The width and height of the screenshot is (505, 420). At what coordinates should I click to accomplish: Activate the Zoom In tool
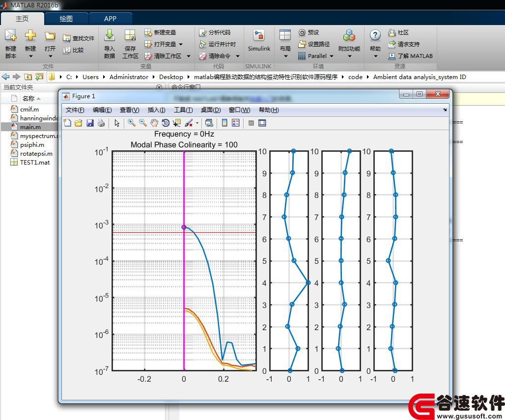[131, 123]
